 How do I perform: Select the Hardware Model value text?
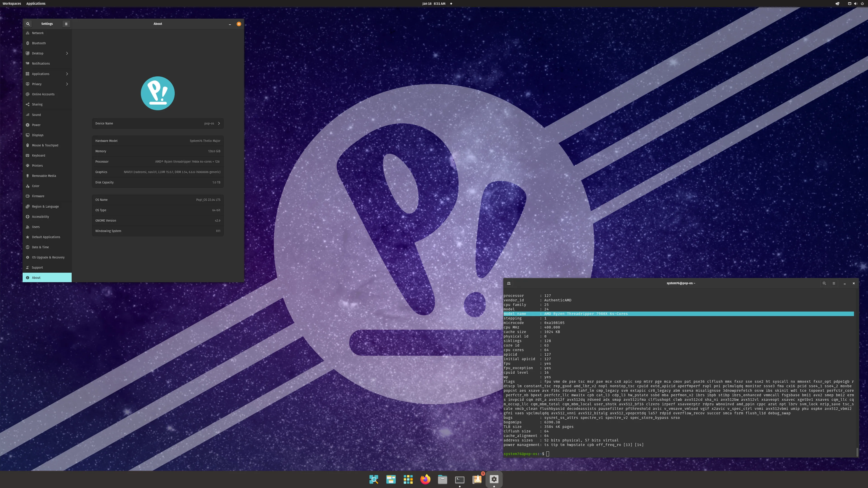tap(205, 141)
